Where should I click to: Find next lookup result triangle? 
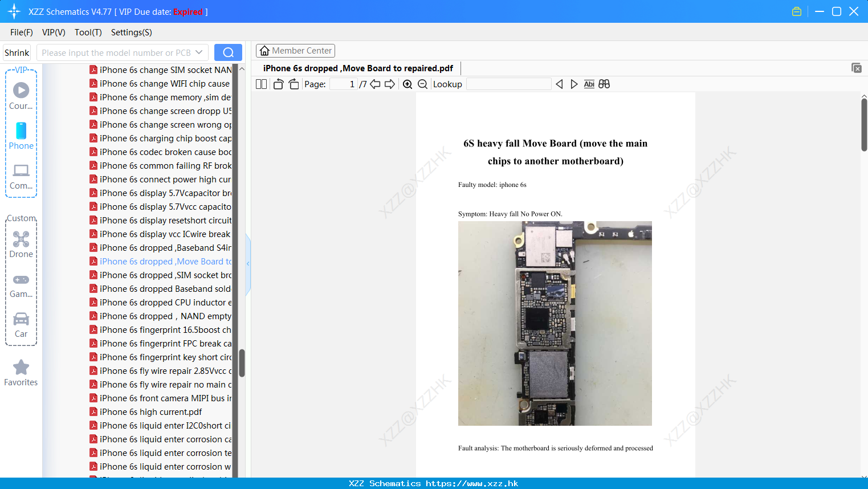pos(574,84)
